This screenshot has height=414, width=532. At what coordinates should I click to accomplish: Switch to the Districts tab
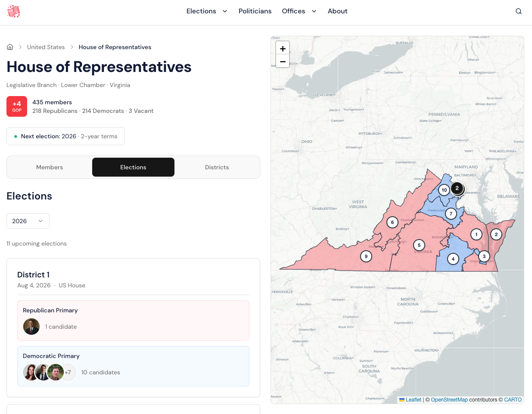click(x=217, y=167)
